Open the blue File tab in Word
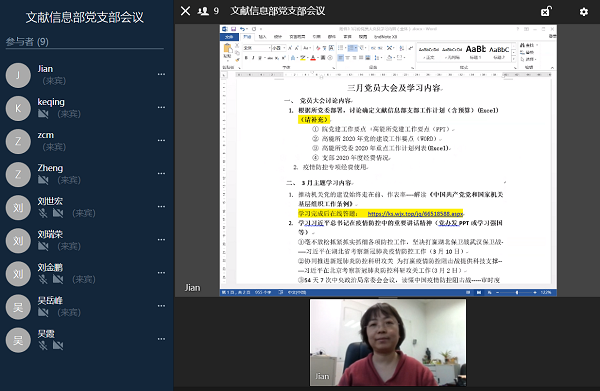600x391 pixels. tap(229, 37)
